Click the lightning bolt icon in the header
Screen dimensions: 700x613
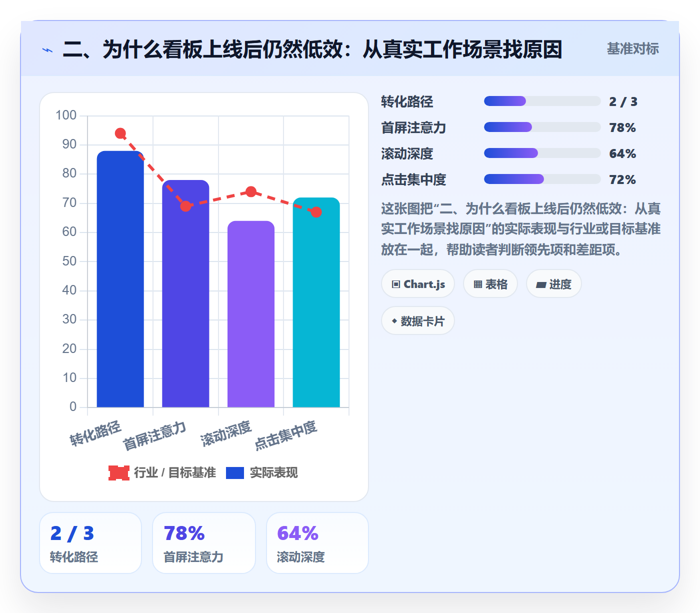click(x=47, y=50)
